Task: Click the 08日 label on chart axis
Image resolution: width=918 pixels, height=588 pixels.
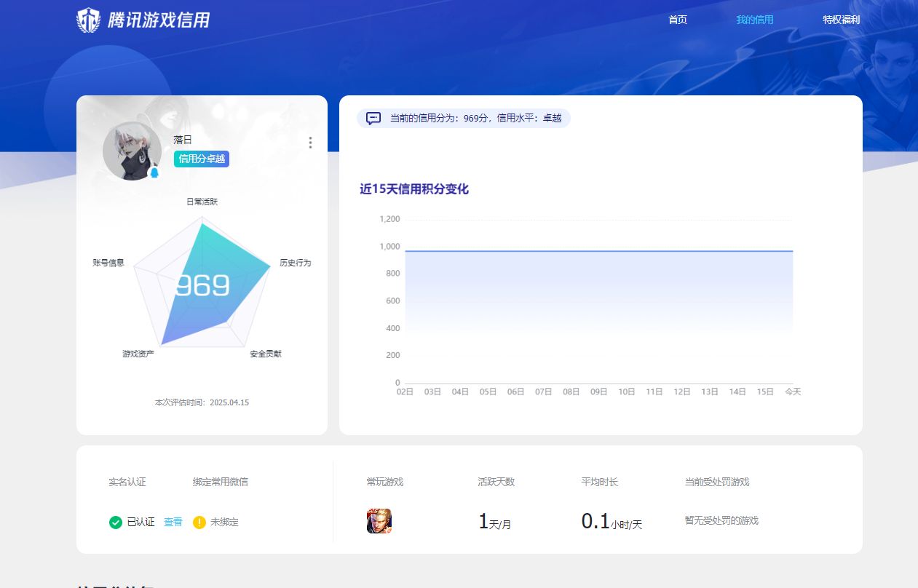Action: 571,392
